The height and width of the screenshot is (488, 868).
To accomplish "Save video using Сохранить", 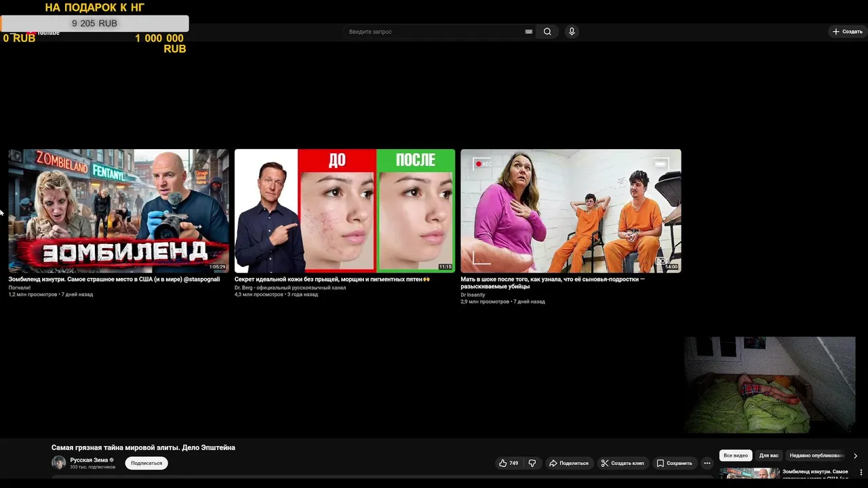I will click(674, 463).
